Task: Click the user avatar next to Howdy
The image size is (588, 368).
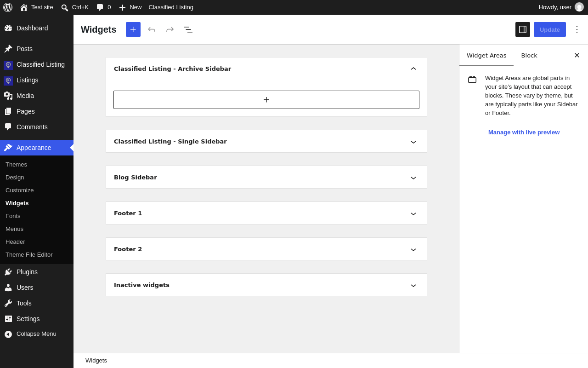Action: point(579,7)
